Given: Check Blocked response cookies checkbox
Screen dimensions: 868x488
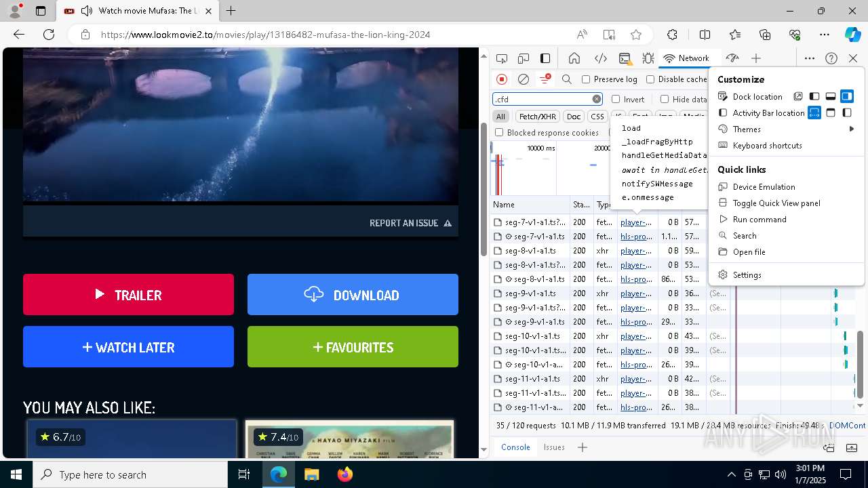Looking at the screenshot, I should [x=499, y=132].
